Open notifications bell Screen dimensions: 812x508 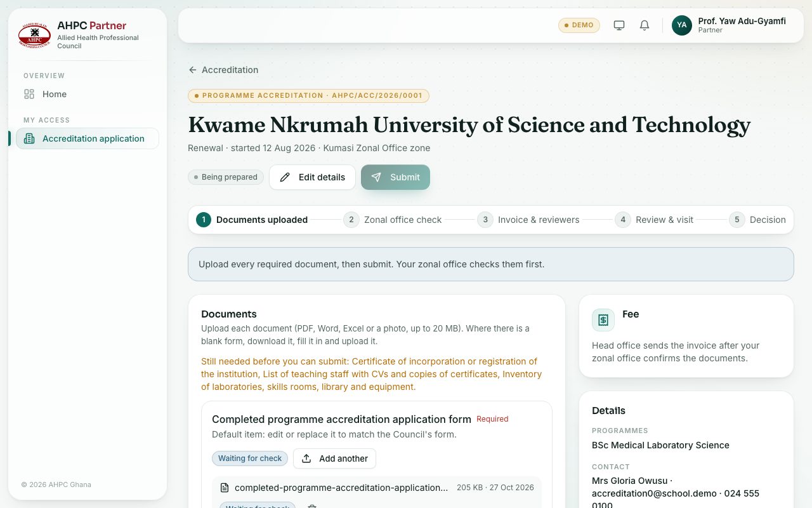645,25
